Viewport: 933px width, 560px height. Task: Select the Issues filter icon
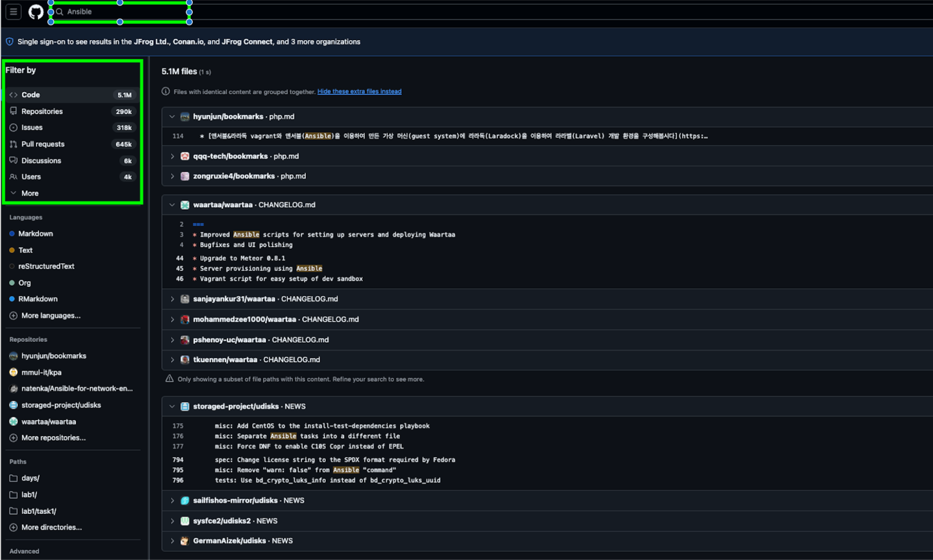[13, 127]
